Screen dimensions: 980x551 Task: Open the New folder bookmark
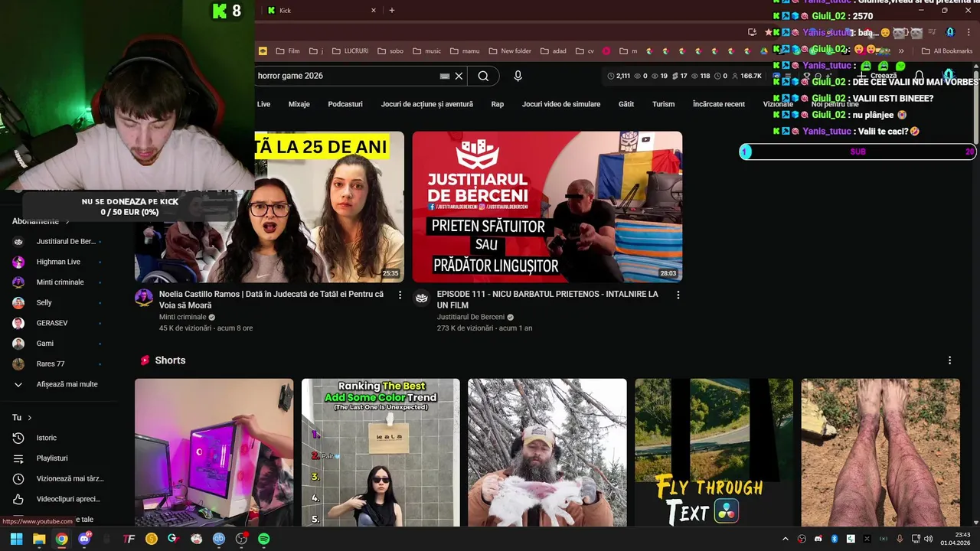pos(509,51)
